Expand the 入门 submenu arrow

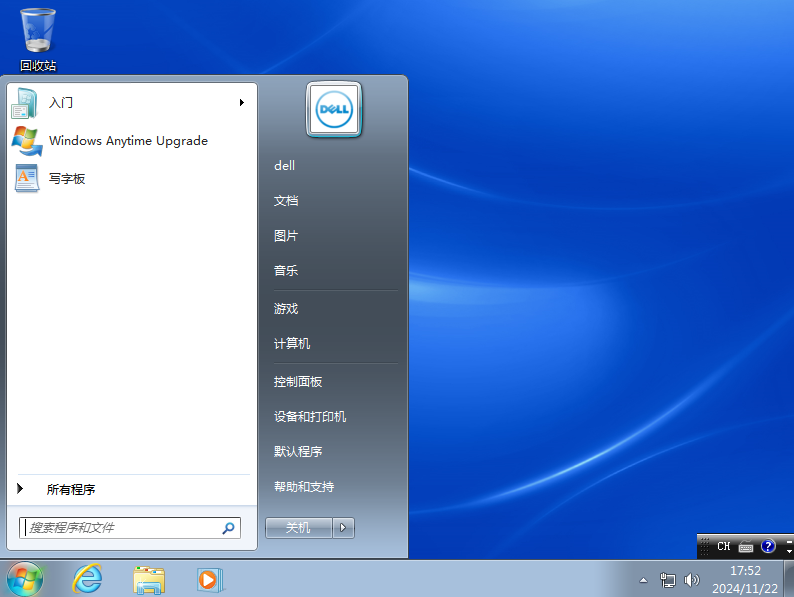coord(242,103)
